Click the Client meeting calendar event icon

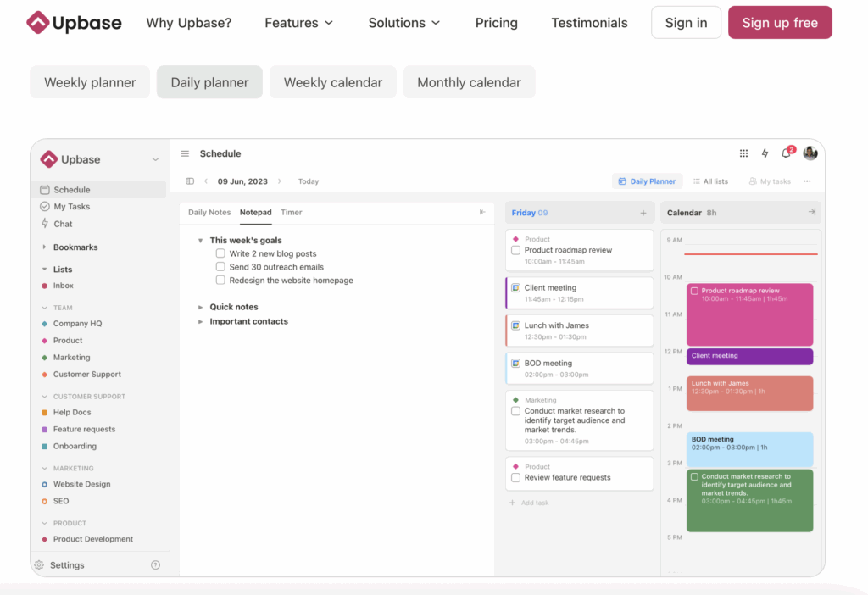point(515,288)
